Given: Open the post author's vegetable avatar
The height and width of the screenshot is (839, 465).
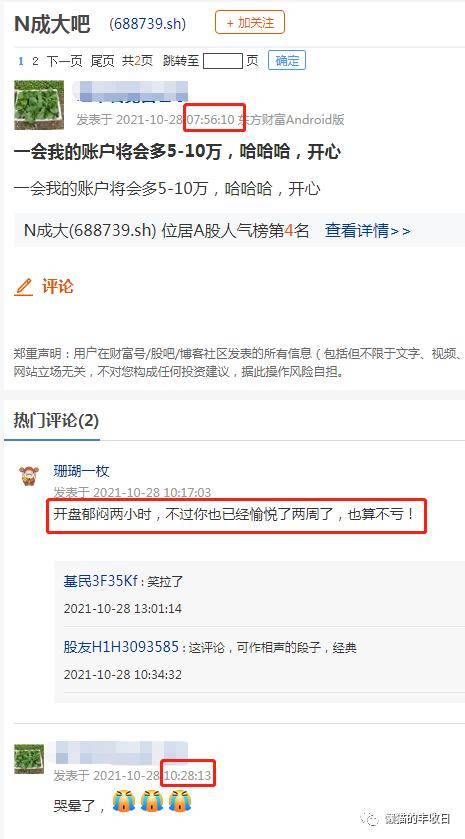Looking at the screenshot, I should click(39, 105).
